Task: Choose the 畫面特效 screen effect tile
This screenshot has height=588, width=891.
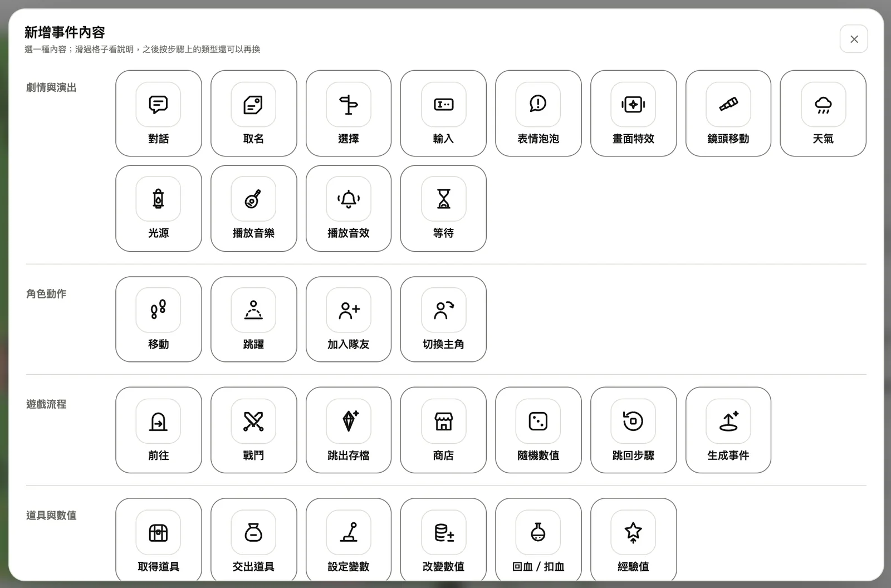Action: (x=634, y=114)
